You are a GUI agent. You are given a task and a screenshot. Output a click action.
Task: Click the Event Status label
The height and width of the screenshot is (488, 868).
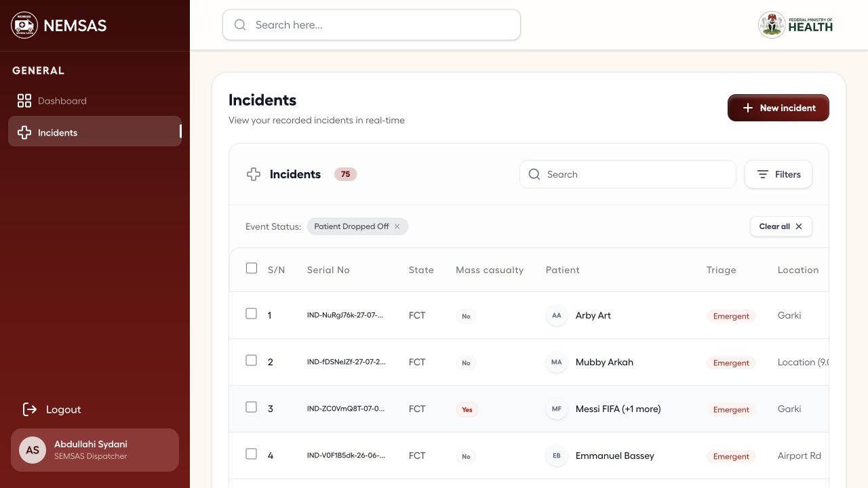273,226
